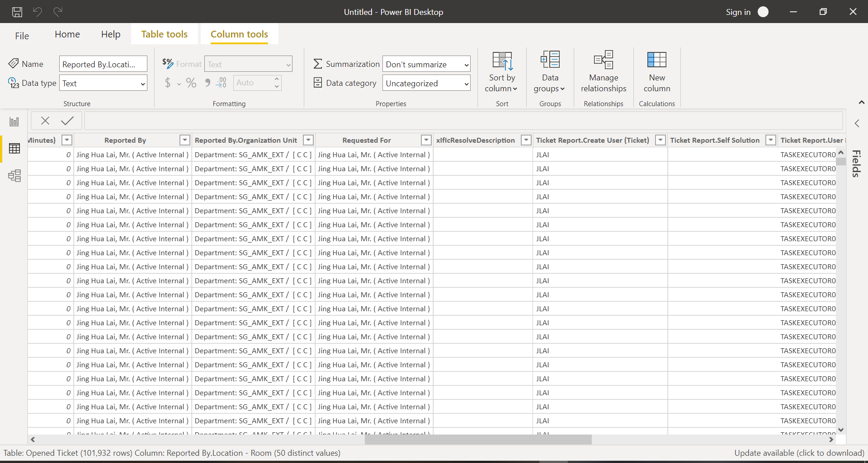Click the decimal places Auto stepper
Screen dimensions: 868x463
click(257, 83)
